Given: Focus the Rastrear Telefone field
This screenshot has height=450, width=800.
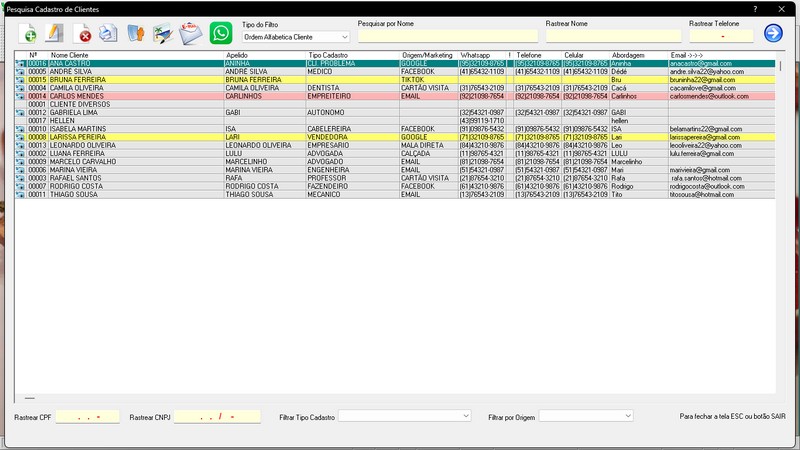Looking at the screenshot, I should [x=721, y=36].
